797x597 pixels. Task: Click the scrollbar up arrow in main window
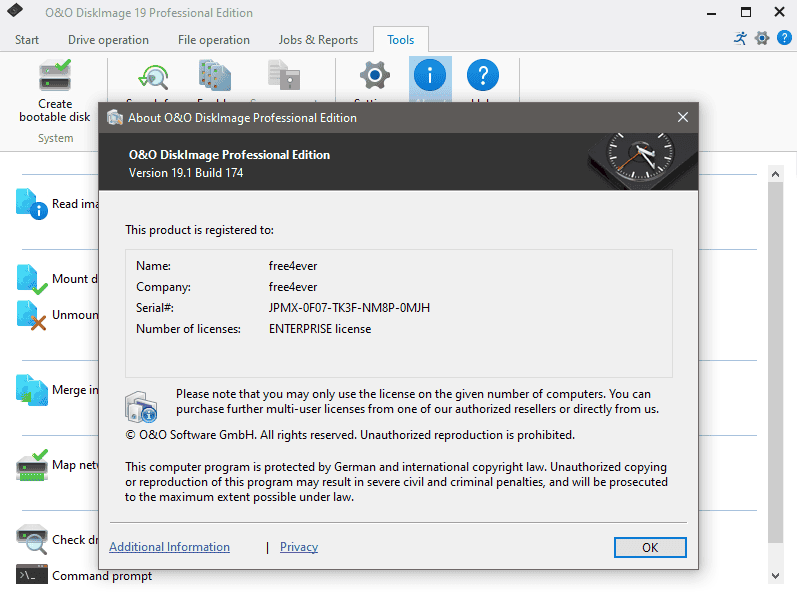775,174
